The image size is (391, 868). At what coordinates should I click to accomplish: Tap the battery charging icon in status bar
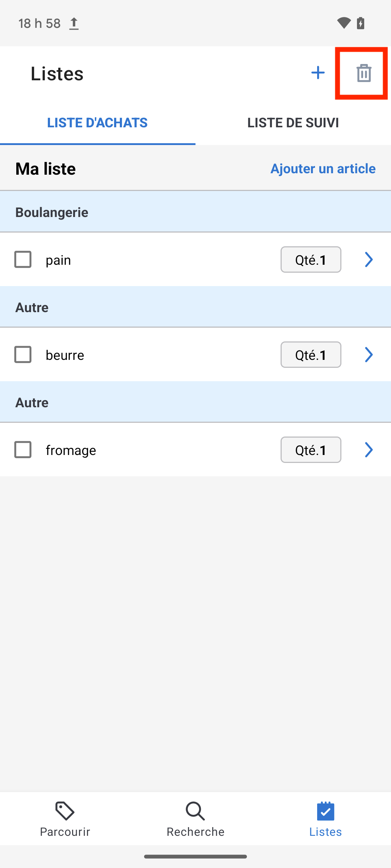(361, 23)
